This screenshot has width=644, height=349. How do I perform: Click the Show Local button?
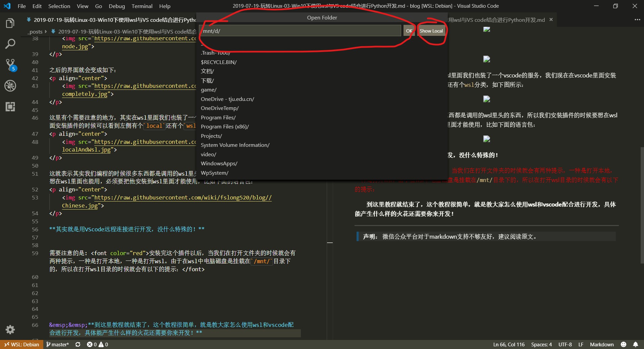coord(431,31)
